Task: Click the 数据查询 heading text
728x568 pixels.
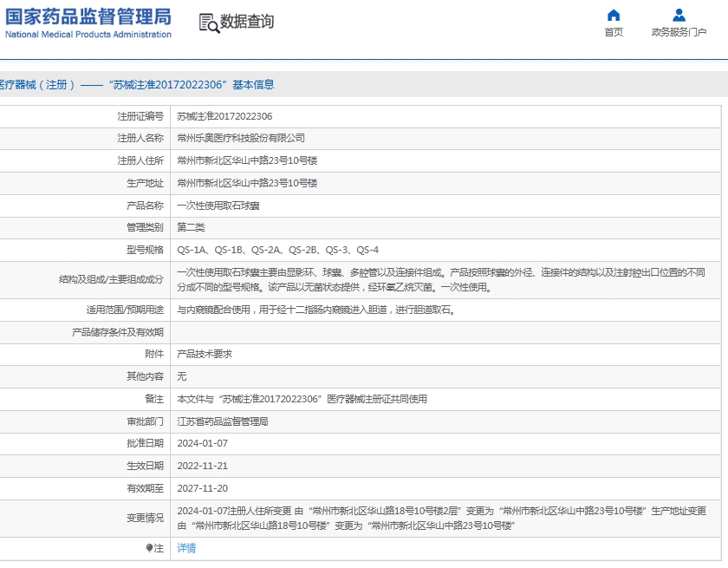Action: pos(247,22)
